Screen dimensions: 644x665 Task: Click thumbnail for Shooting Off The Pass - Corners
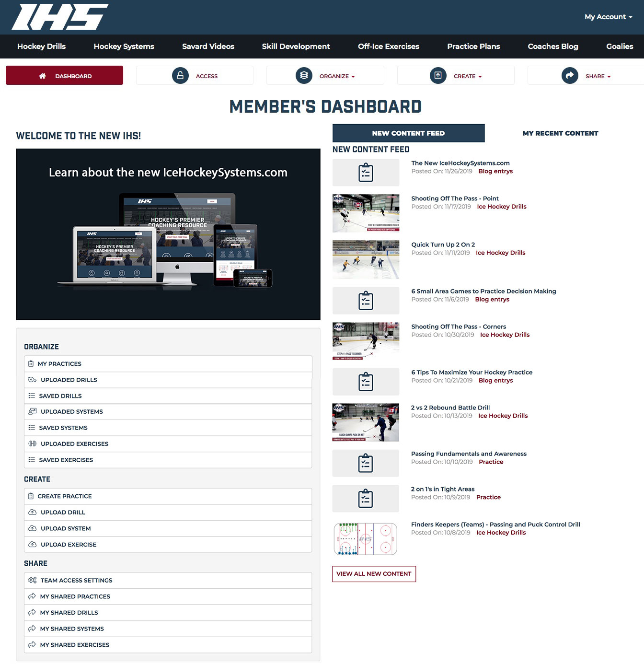pos(366,341)
